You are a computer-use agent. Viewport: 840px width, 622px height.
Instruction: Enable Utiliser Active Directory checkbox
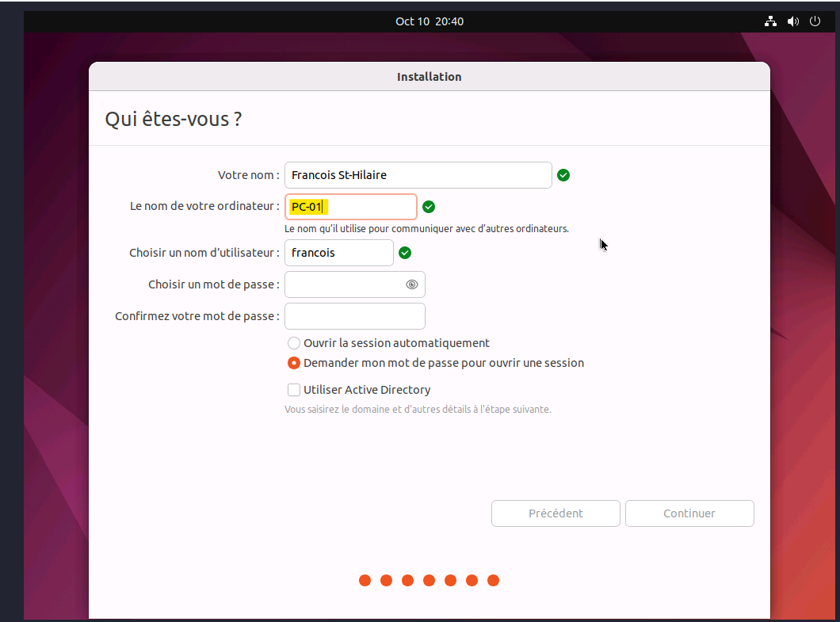tap(294, 390)
